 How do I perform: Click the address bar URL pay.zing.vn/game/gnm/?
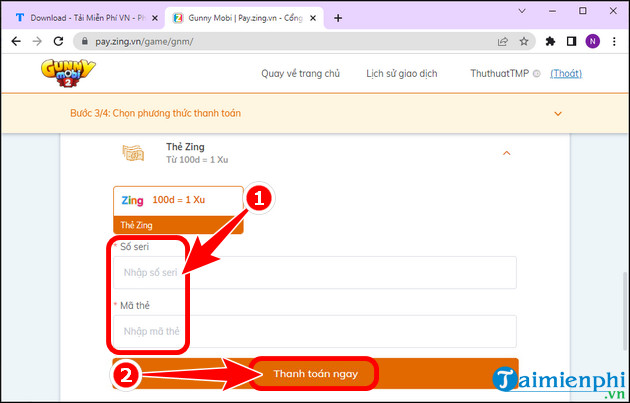[x=144, y=41]
